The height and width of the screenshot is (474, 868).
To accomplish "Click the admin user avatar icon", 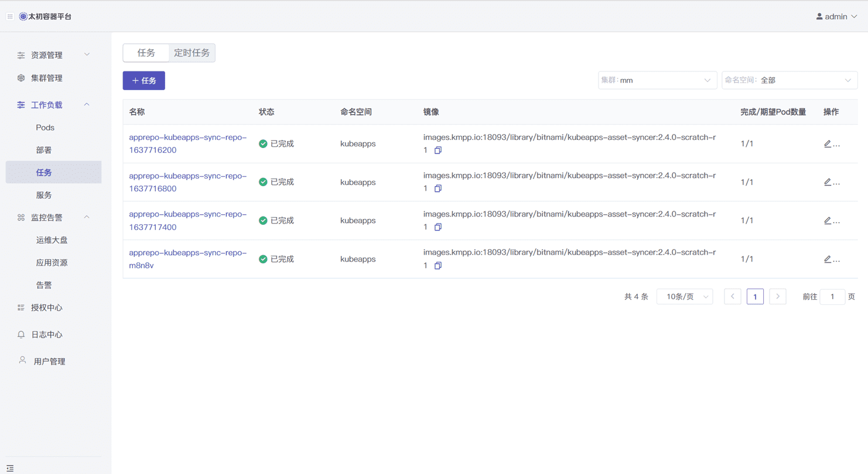I will pos(819,16).
